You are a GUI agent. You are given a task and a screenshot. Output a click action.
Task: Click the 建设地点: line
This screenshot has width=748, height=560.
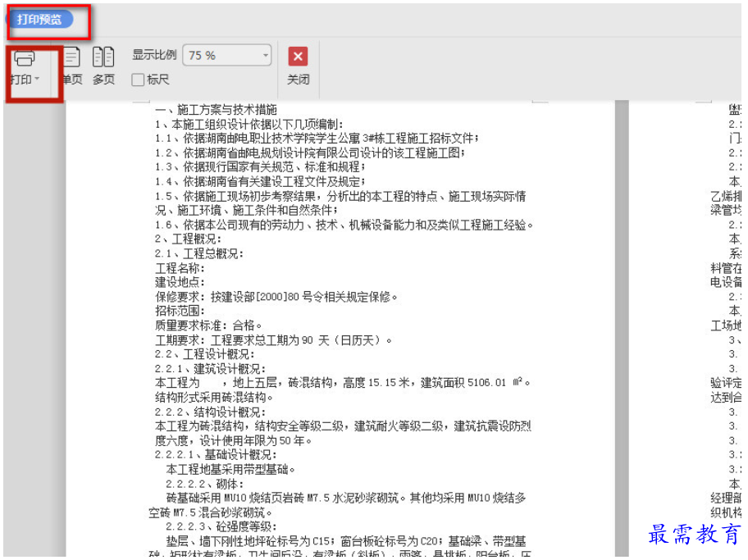coord(180,282)
